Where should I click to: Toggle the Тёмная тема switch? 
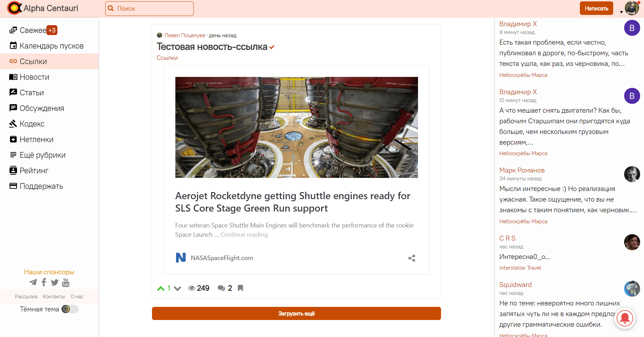(70, 309)
